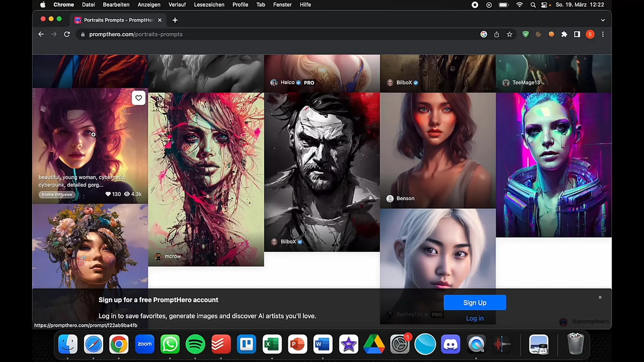
Task: Open Google Drive from the dock
Action: point(374,344)
